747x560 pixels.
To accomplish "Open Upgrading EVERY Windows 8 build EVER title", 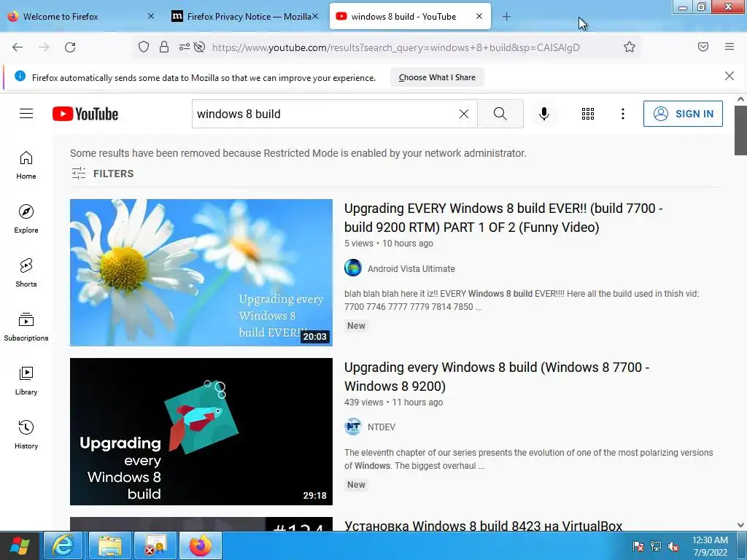I will click(503, 217).
